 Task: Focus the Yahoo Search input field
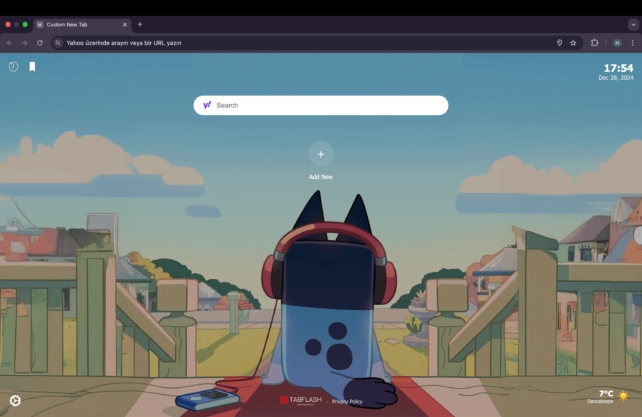tap(321, 105)
